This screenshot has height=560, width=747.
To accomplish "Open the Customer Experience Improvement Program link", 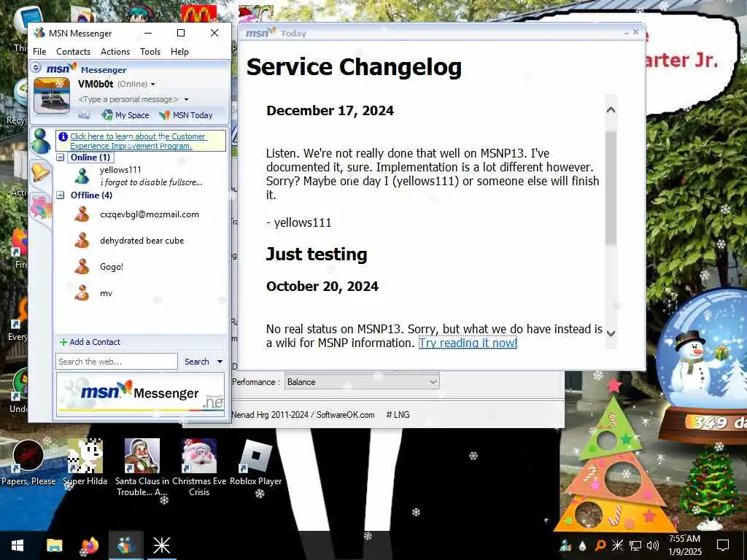I will click(x=138, y=141).
